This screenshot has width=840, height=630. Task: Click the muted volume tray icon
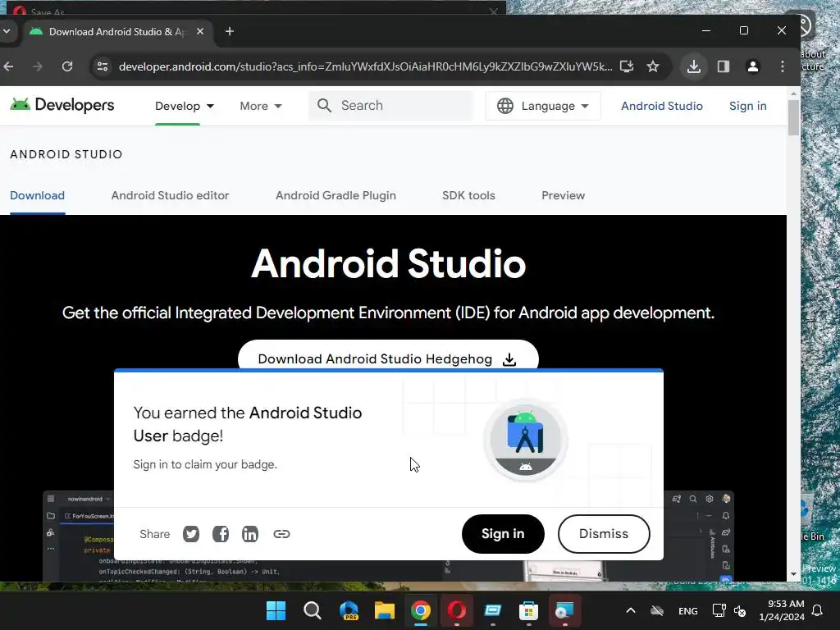[740, 610]
